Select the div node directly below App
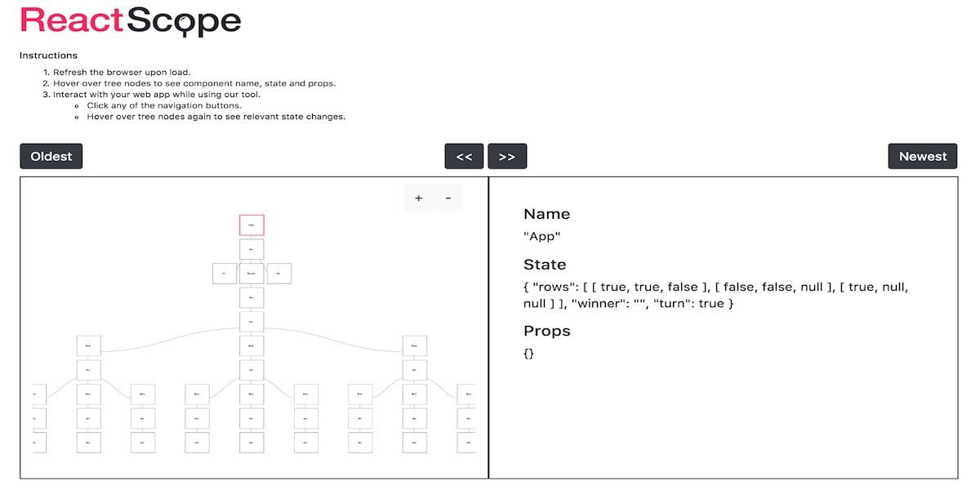 252,249
